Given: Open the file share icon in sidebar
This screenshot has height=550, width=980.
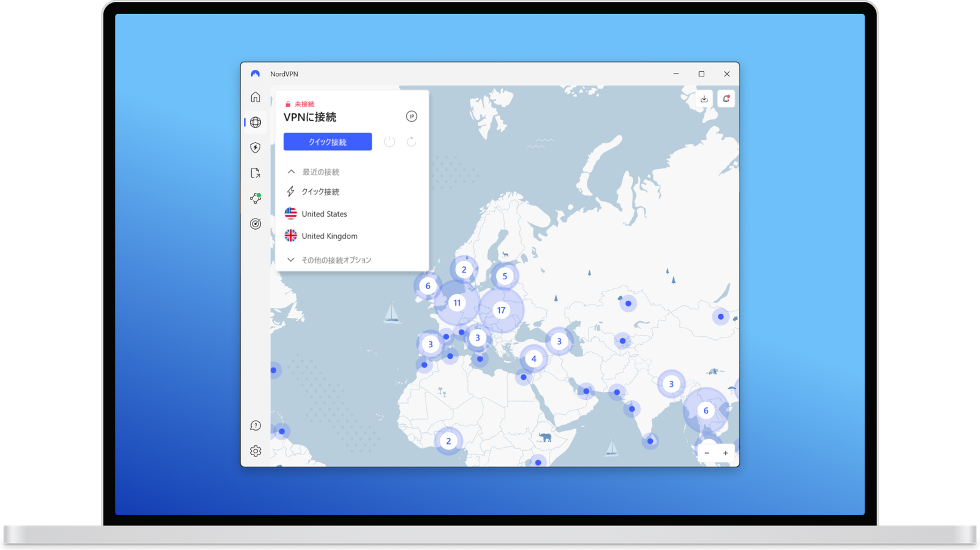Looking at the screenshot, I should [x=255, y=173].
